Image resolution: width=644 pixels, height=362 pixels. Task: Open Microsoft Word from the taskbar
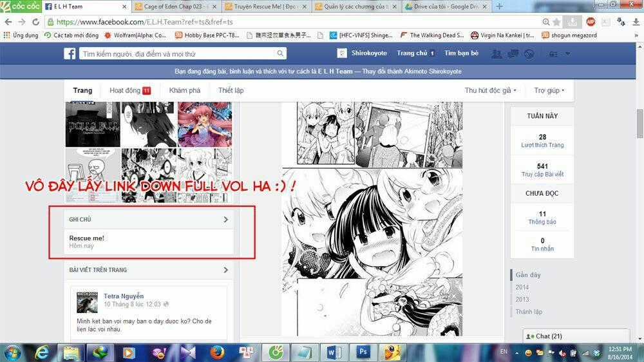coord(334,352)
